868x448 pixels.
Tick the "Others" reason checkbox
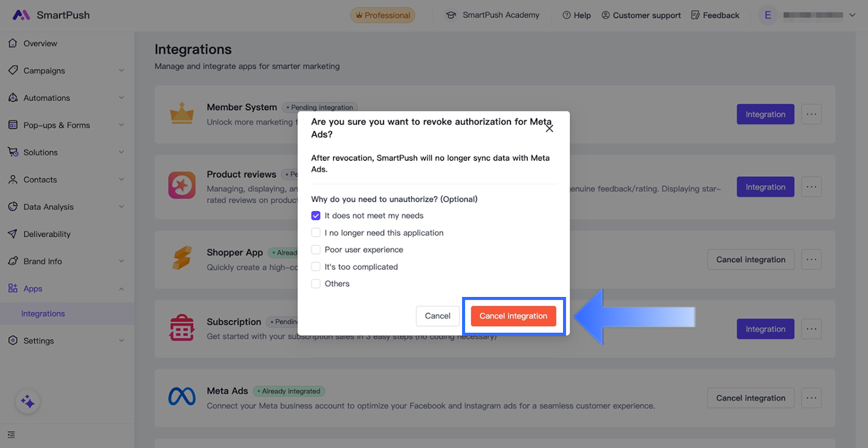coord(316,284)
